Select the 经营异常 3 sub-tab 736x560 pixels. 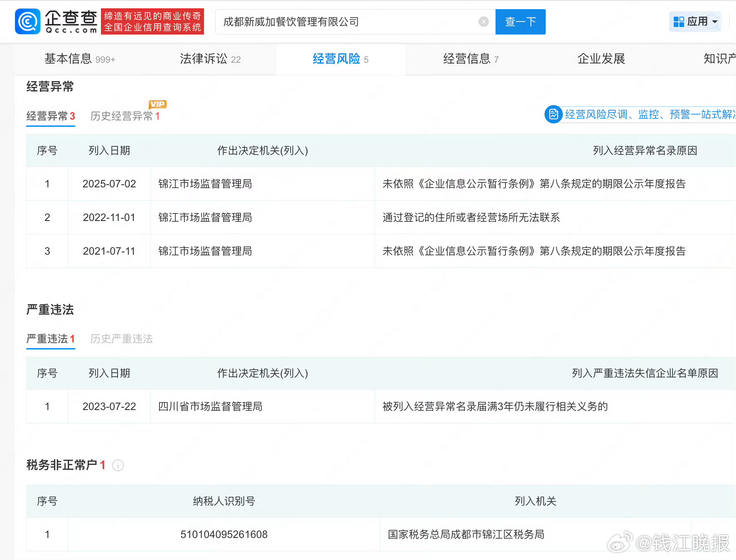click(51, 116)
